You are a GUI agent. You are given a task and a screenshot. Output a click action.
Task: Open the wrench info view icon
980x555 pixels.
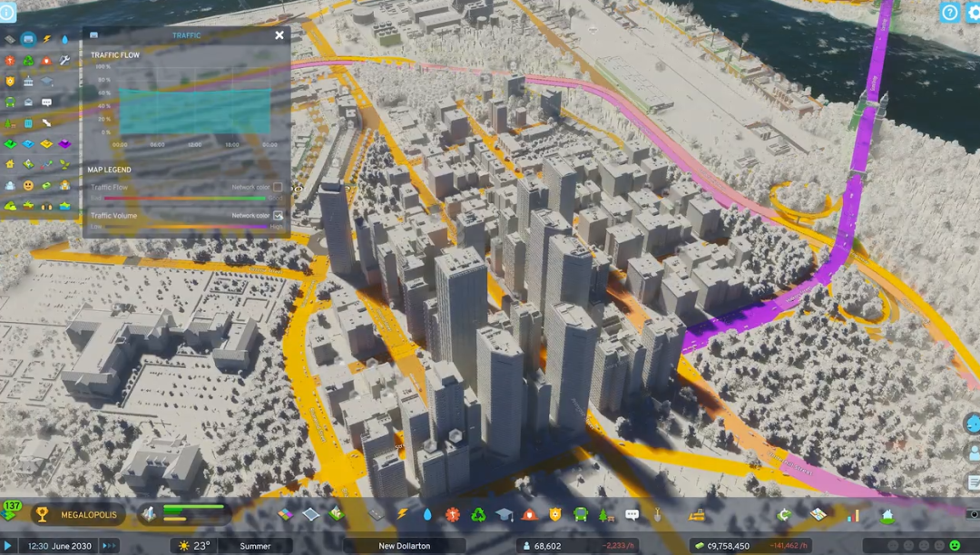point(64,61)
